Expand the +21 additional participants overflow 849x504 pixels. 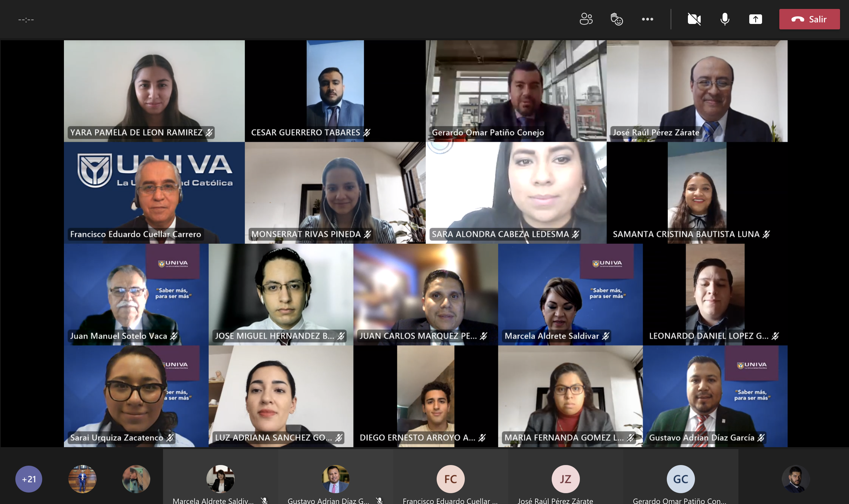pyautogui.click(x=29, y=479)
